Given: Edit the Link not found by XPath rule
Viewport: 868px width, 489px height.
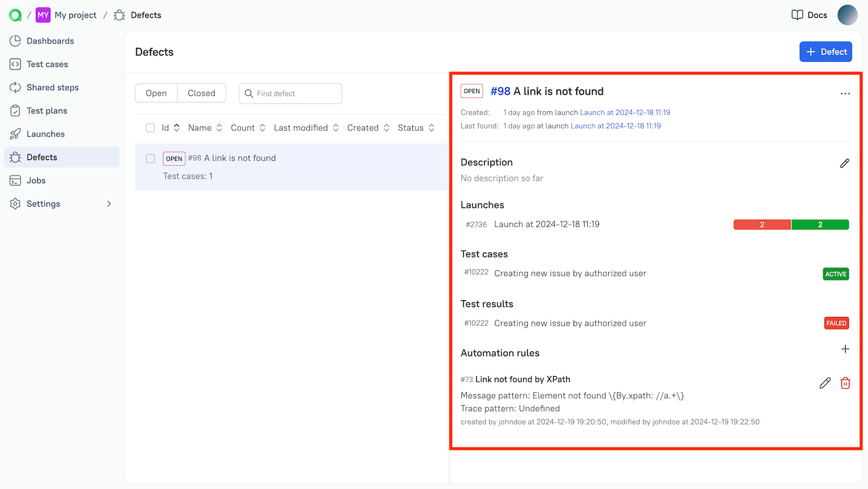Looking at the screenshot, I should click(x=825, y=384).
